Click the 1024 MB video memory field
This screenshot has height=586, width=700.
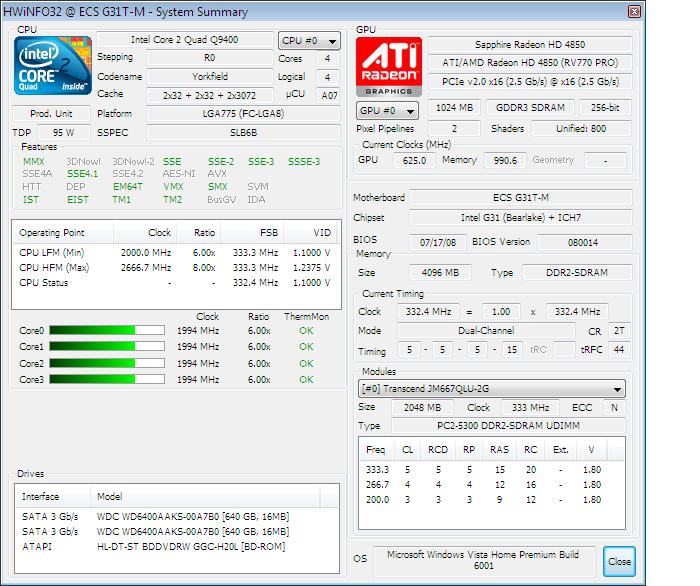[x=454, y=108]
